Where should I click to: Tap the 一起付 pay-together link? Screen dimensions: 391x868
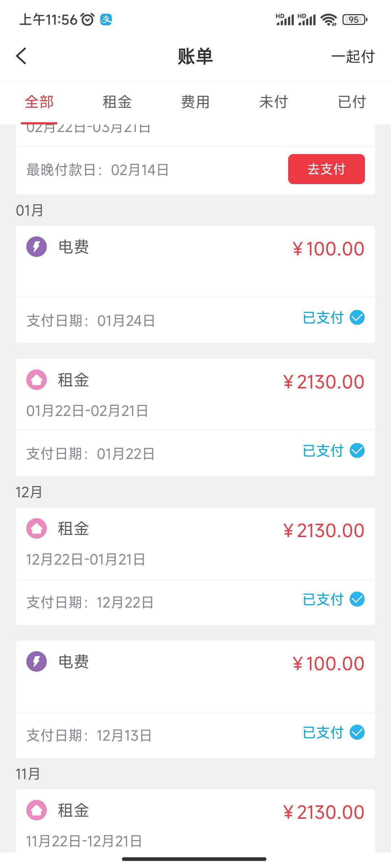[353, 56]
